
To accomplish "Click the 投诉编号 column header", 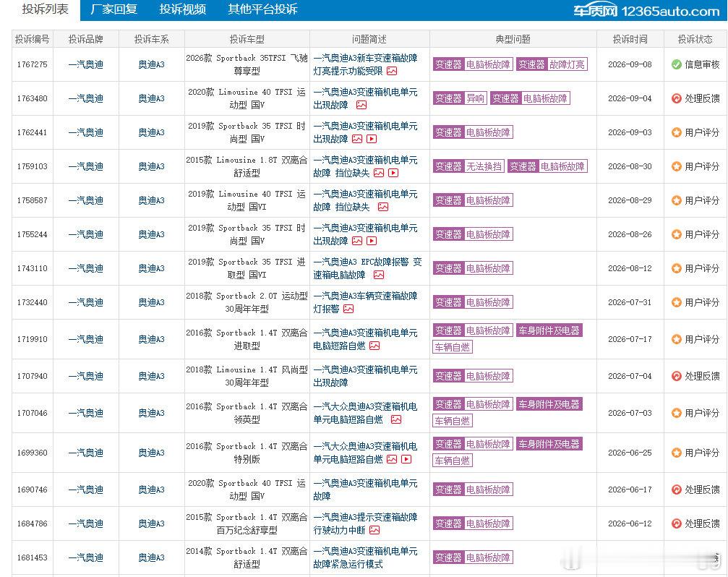I will [32, 39].
